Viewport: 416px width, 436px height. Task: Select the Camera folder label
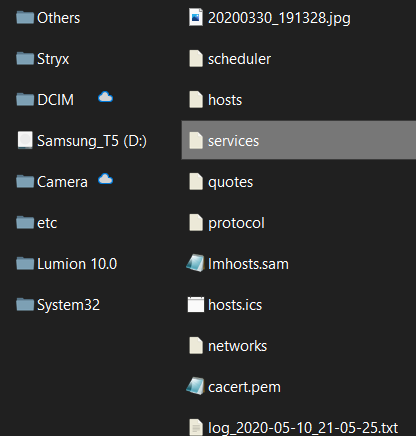[x=62, y=182]
